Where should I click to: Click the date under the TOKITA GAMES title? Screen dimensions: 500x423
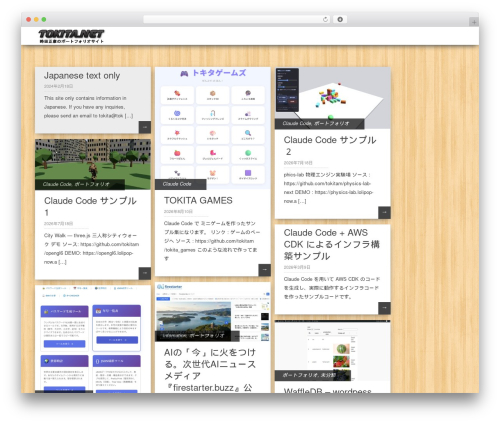(178, 211)
